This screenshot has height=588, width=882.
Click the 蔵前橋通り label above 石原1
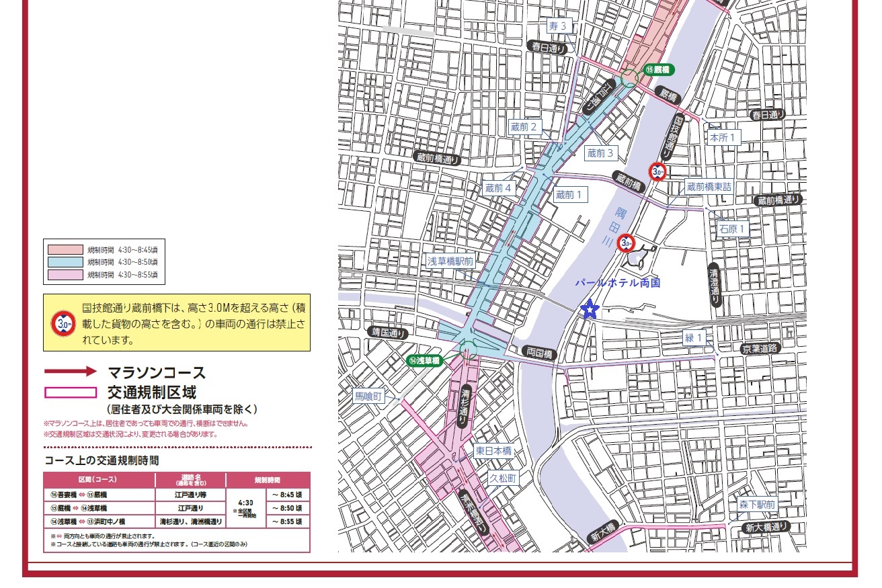click(778, 200)
